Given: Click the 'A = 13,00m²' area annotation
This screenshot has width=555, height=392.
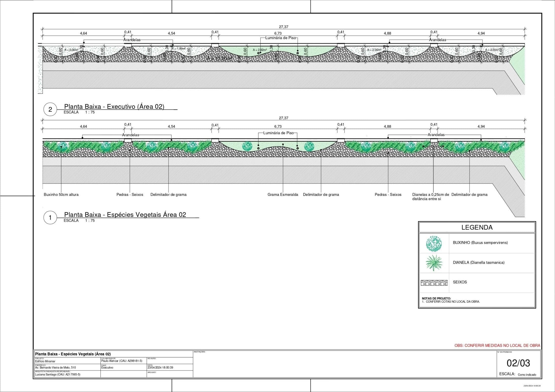Looking at the screenshot, I should tap(219, 59).
